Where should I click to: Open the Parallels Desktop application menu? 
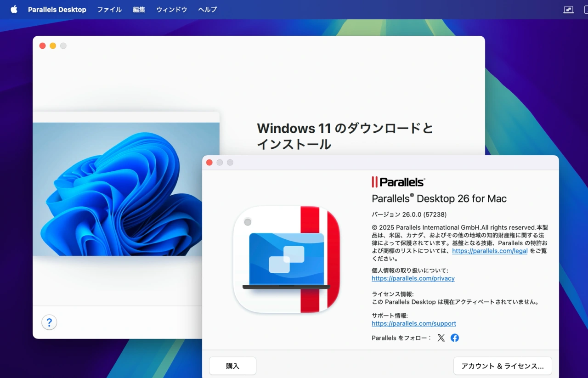(57, 9)
